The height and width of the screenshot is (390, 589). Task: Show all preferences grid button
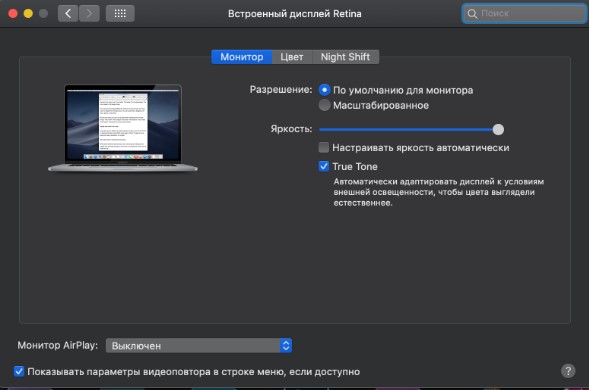120,14
